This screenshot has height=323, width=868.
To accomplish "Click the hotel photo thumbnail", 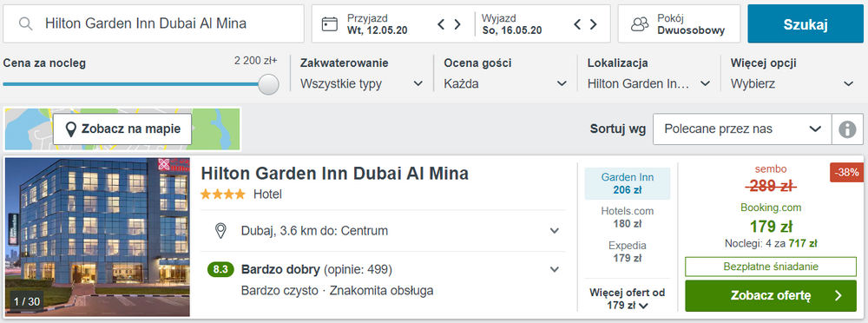I will (97, 237).
